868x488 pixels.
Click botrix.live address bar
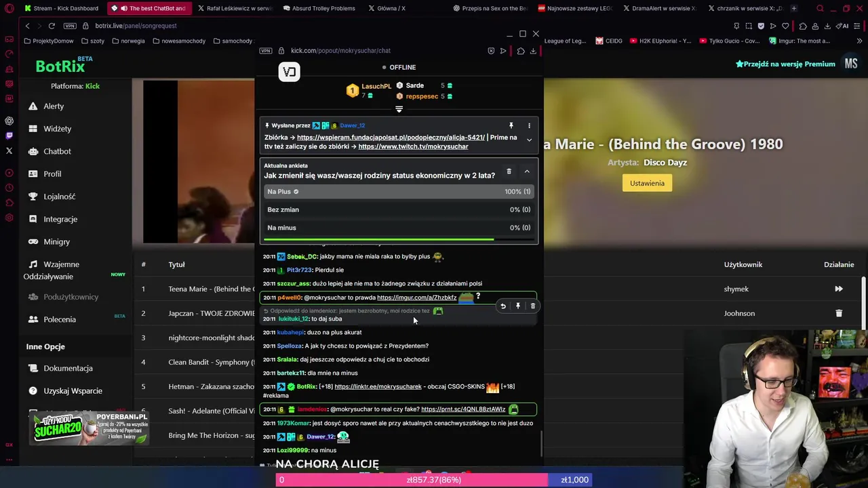pos(136,26)
